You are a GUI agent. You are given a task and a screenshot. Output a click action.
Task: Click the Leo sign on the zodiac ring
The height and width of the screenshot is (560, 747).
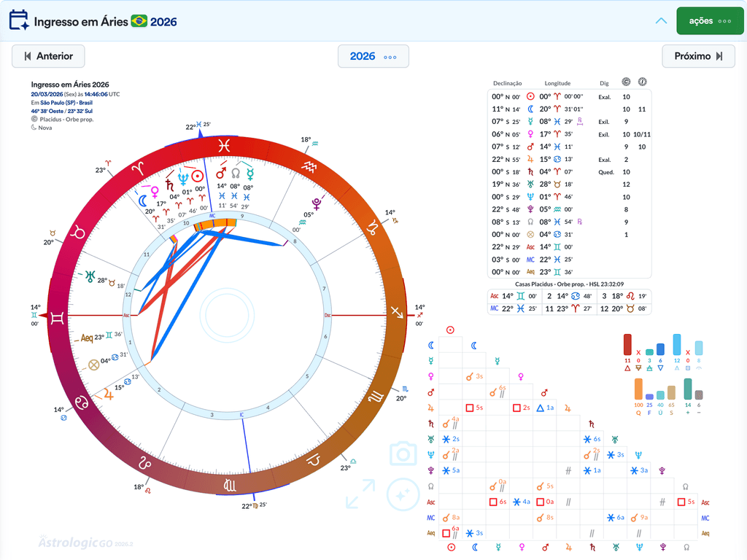tap(145, 462)
